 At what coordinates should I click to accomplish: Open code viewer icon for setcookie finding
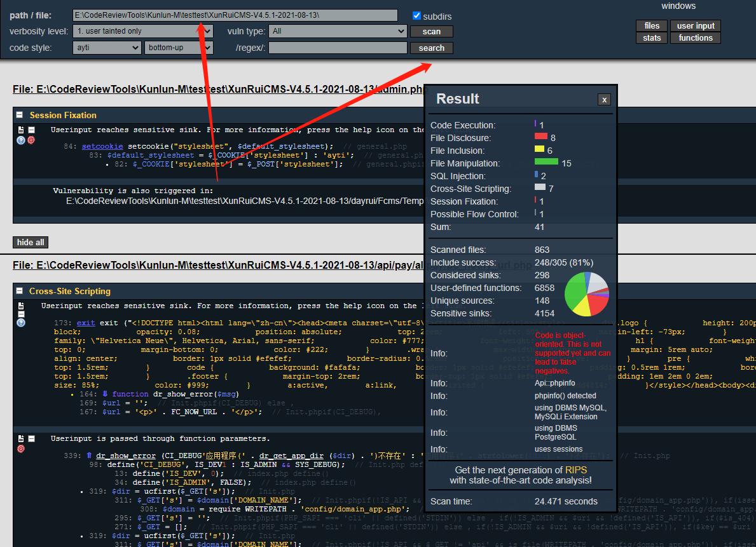pyautogui.click(x=21, y=130)
